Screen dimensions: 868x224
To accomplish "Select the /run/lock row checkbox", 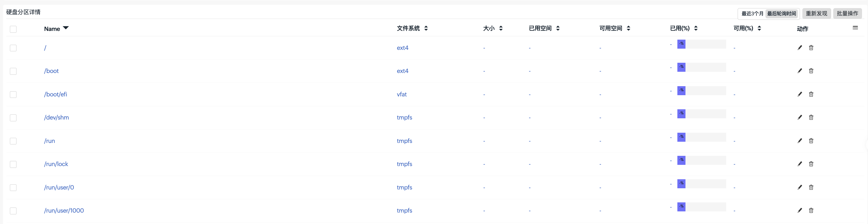I will 13,164.
